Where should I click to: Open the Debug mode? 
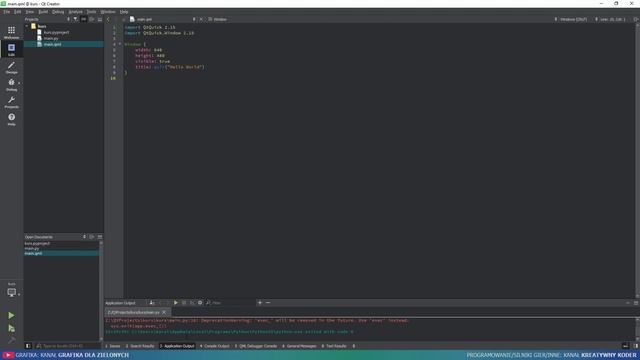11,84
